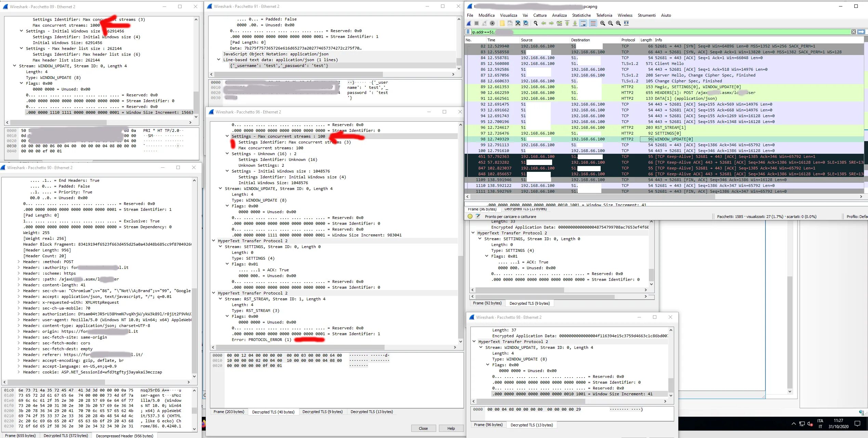Collapse Stream: WINDOW_UPDATE node in Pacchetto 89

15,66
